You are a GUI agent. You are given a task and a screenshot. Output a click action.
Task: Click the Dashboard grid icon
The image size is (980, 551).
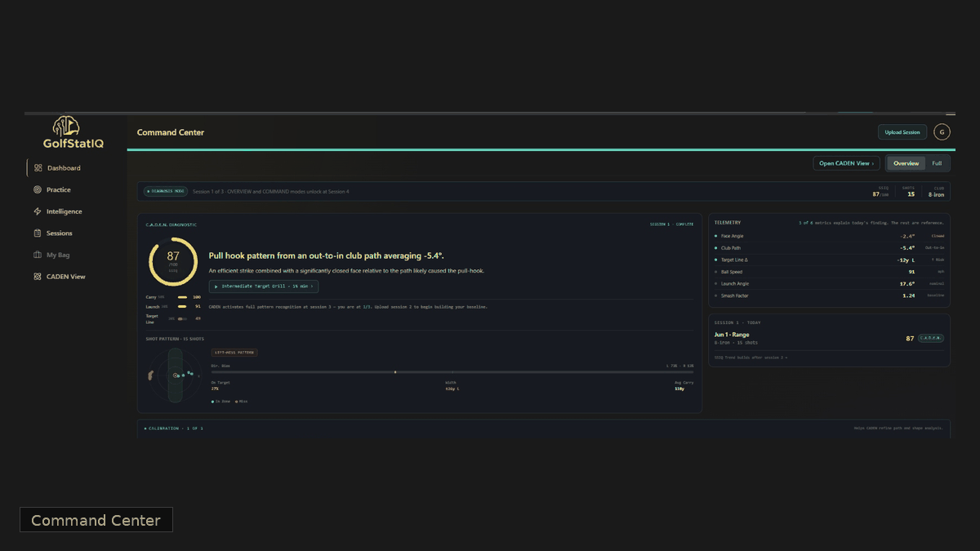coord(38,168)
